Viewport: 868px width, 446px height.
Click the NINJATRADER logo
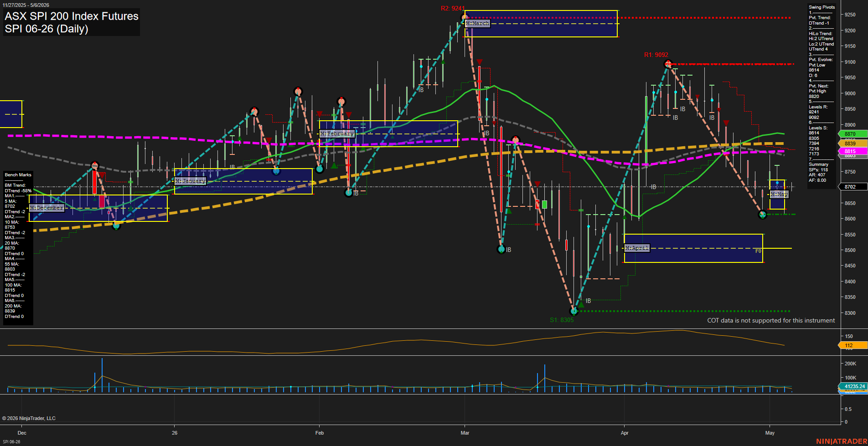tap(842, 441)
